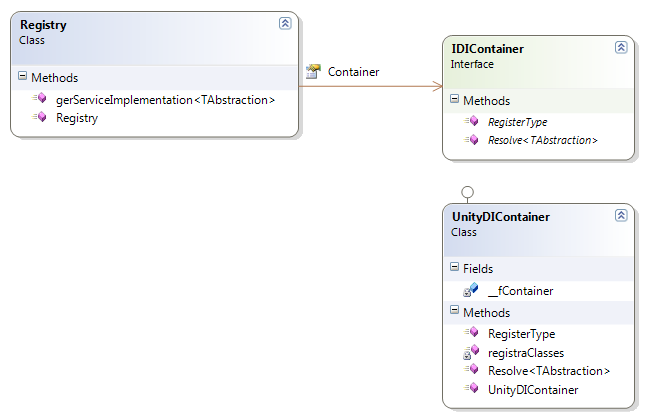Click the interface lollipop above UnityDIContainer
Viewport: 646px width, 415px height.
click(x=466, y=192)
